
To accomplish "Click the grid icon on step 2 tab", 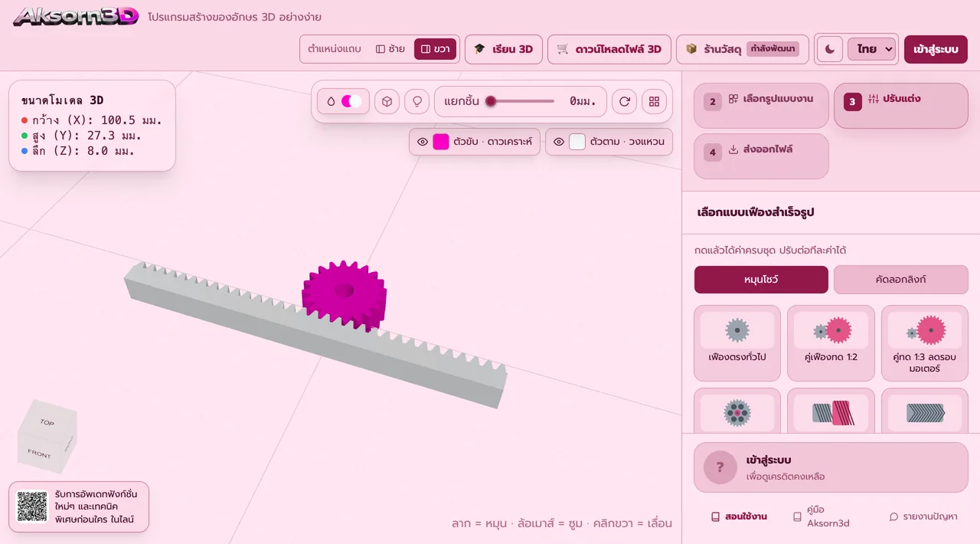I will (x=733, y=99).
